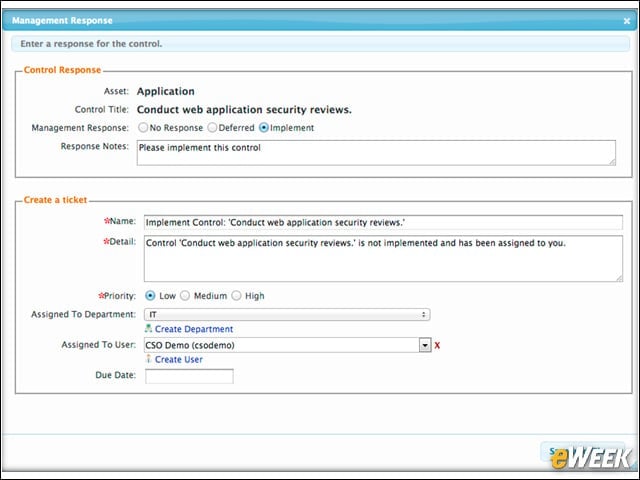Set priority to Medium
The width and height of the screenshot is (640, 480).
(185, 296)
